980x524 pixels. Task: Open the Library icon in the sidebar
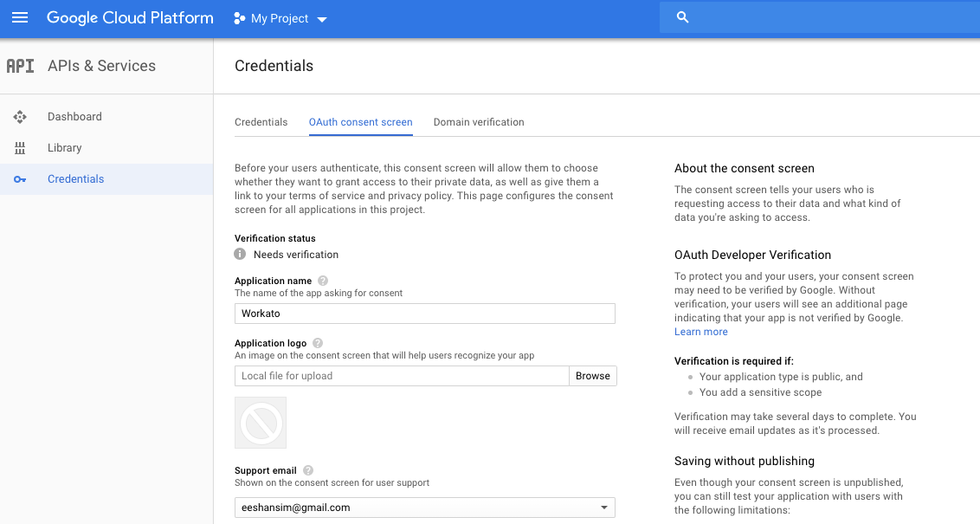tap(19, 147)
